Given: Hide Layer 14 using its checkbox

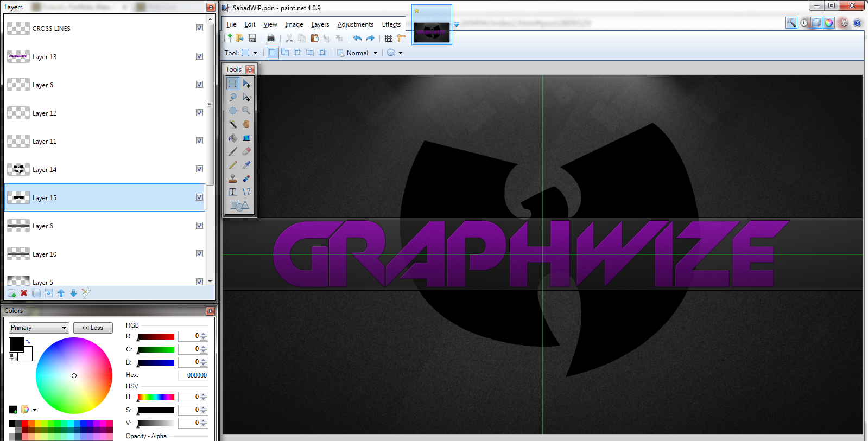Looking at the screenshot, I should point(199,169).
